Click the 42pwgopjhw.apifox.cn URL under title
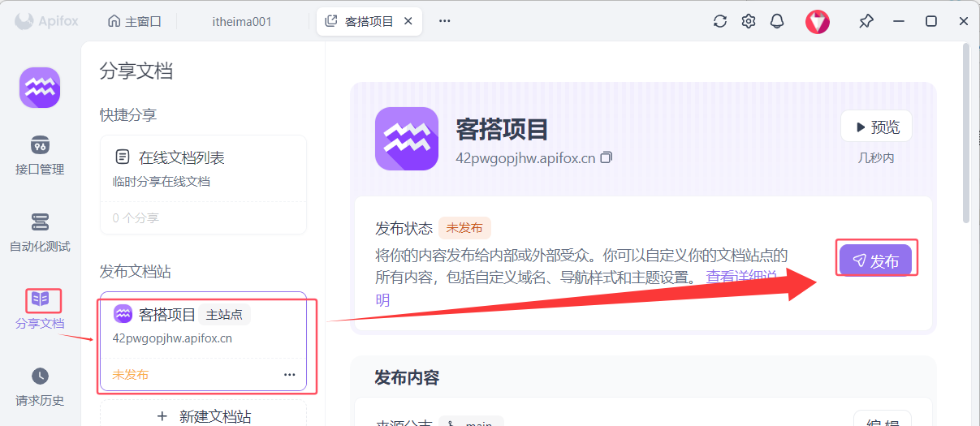The height and width of the screenshot is (426, 980). (x=525, y=157)
